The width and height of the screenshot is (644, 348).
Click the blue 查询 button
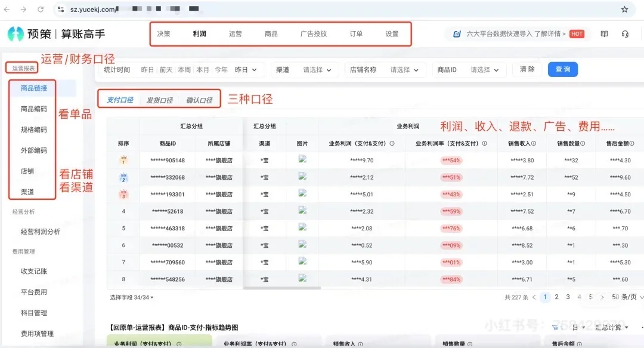pos(563,69)
